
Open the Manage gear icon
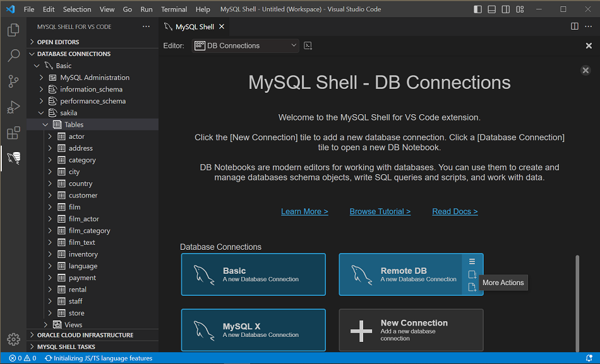pos(13,339)
